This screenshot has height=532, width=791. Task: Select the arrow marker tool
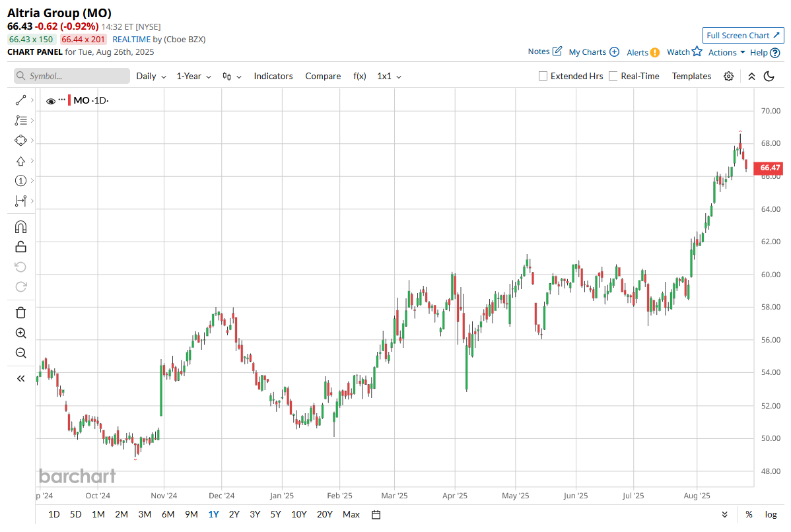tap(20, 161)
